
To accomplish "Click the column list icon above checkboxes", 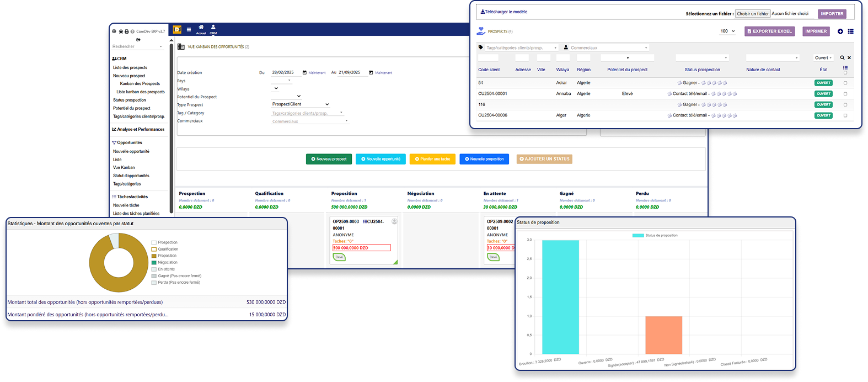I will coord(845,67).
